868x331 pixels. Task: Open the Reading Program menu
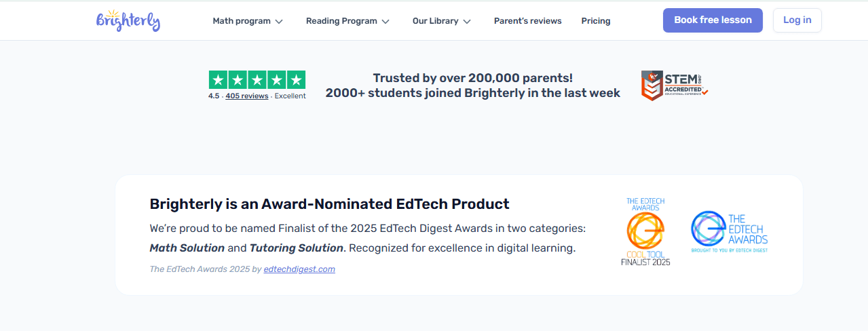pyautogui.click(x=341, y=21)
